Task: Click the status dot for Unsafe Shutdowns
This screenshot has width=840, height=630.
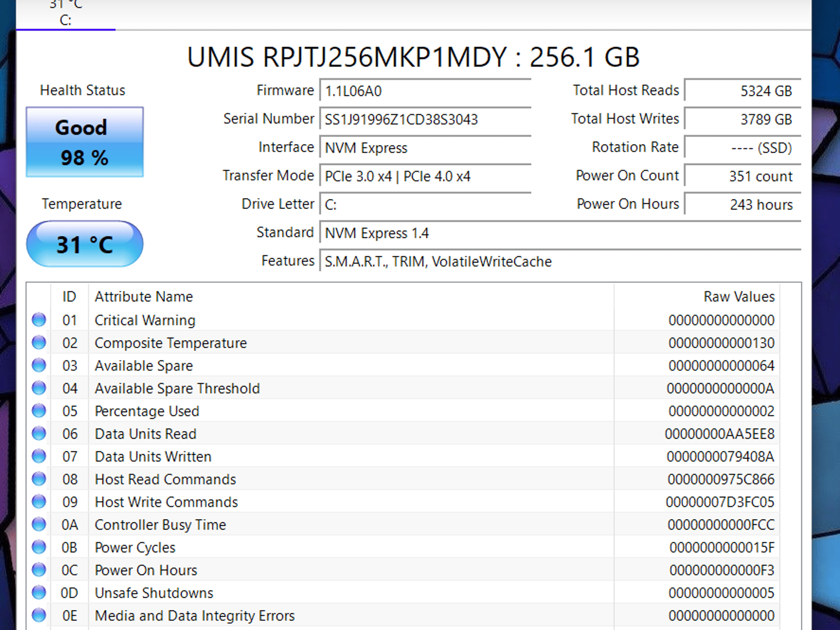Action: coord(39,592)
